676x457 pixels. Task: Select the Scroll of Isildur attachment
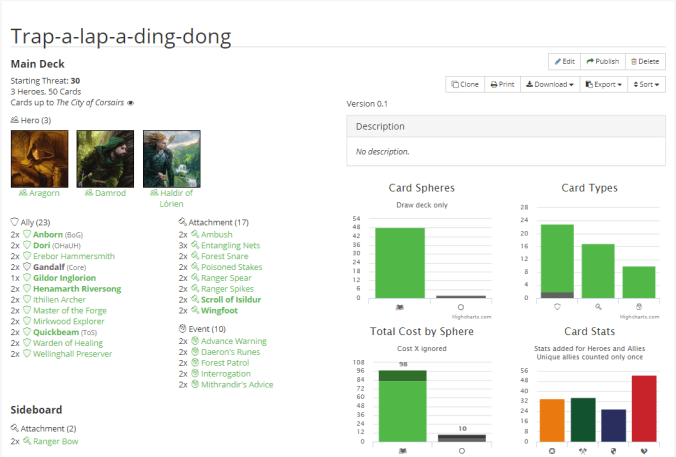[x=232, y=300]
